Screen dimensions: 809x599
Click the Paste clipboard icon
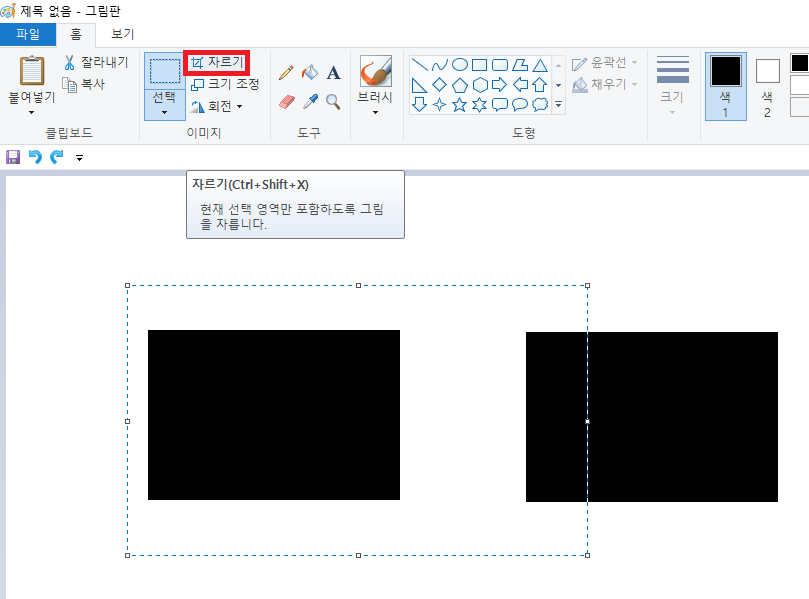point(31,70)
